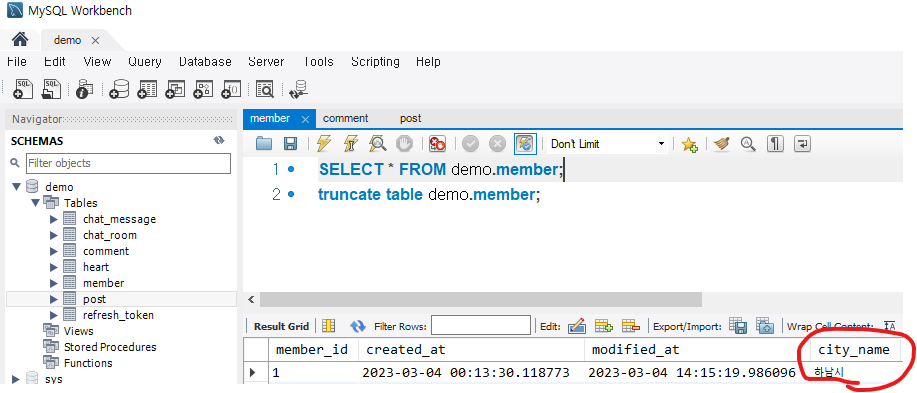The width and height of the screenshot is (917, 393).
Task: Open the File menu
Action: [x=16, y=61]
